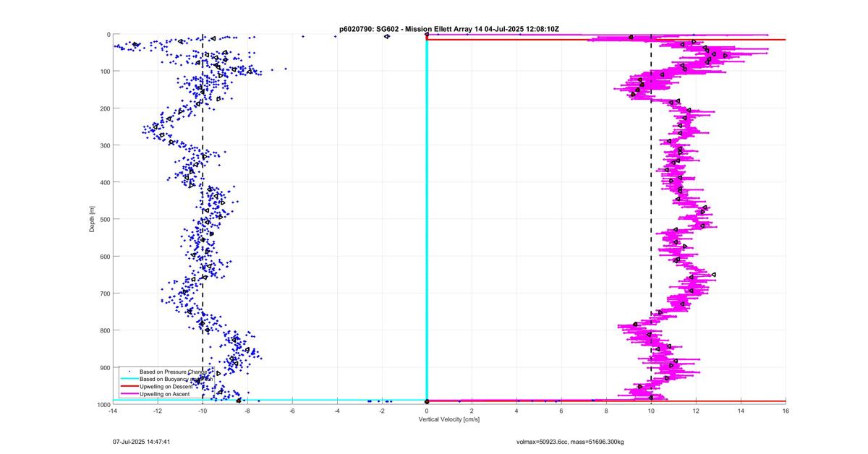The height and width of the screenshot is (454, 868).
Task: Click the cyan line sample in the legend
Action: (128, 379)
